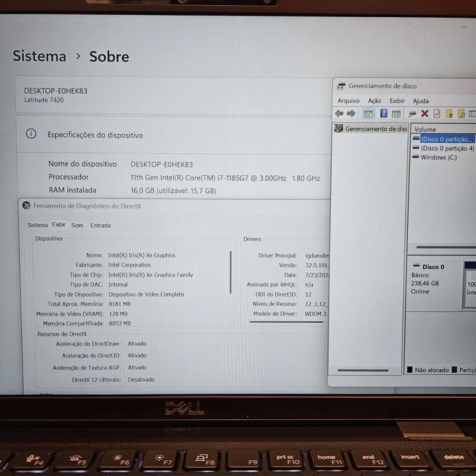Image resolution: width=476 pixels, height=476 pixels.
Task: Switch to the Som tab
Action: point(77,225)
